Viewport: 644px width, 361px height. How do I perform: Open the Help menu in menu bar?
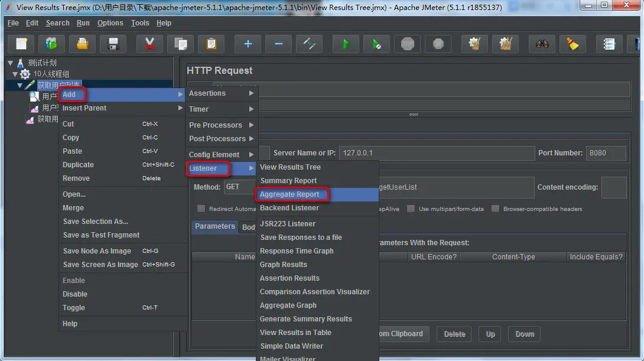pos(164,23)
